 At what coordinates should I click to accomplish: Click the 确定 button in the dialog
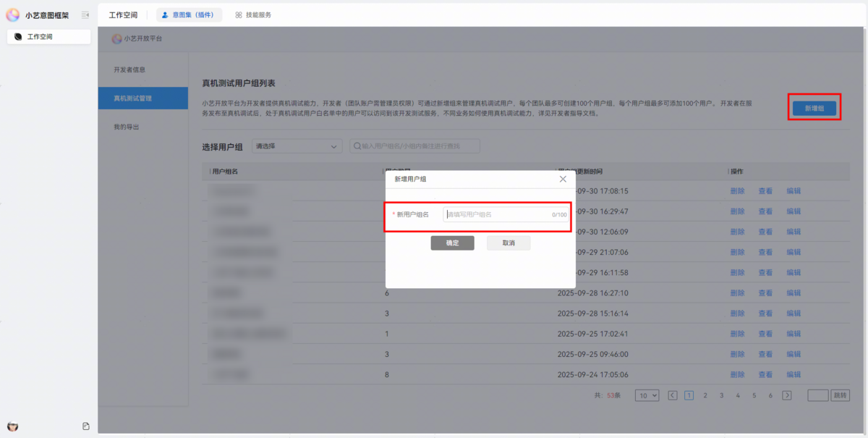click(x=452, y=243)
